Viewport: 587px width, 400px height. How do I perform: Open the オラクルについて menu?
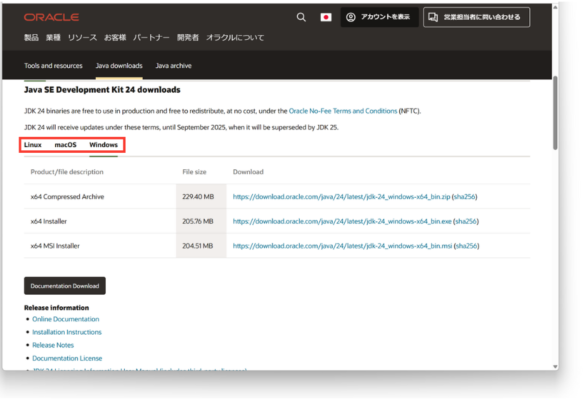[235, 37]
